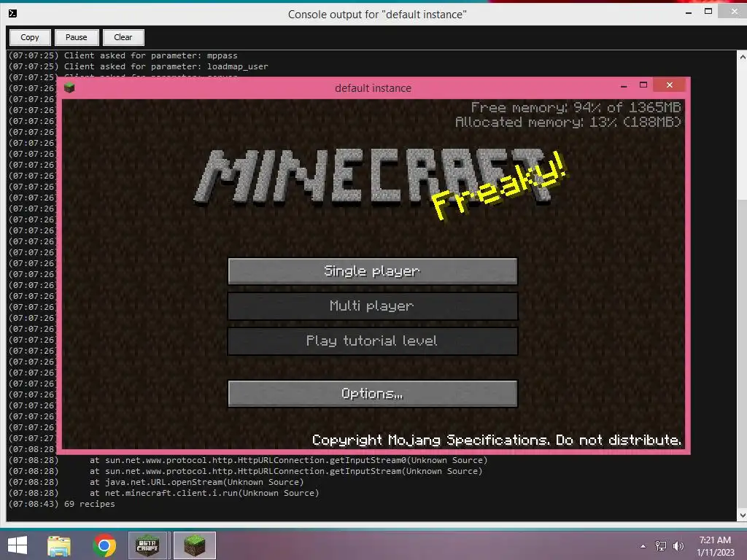This screenshot has width=747, height=560.
Task: Open the network status tray icon
Action: pos(661,546)
